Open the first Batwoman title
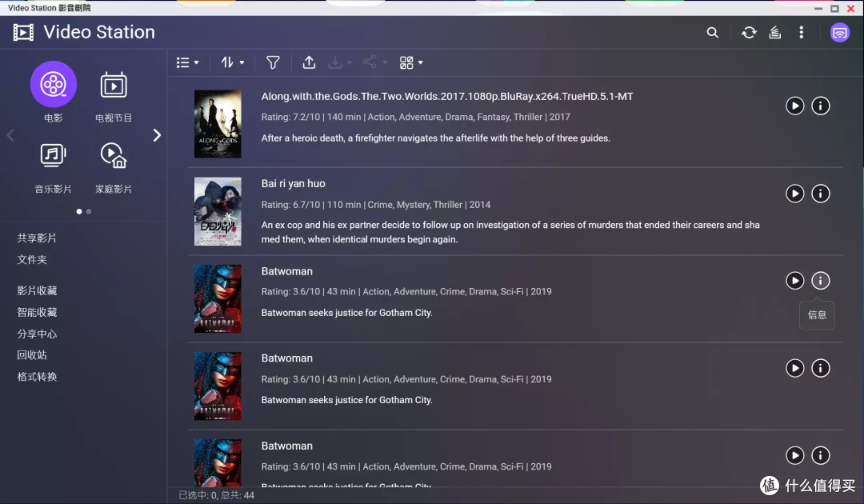The height and width of the screenshot is (504, 864). 286,271
